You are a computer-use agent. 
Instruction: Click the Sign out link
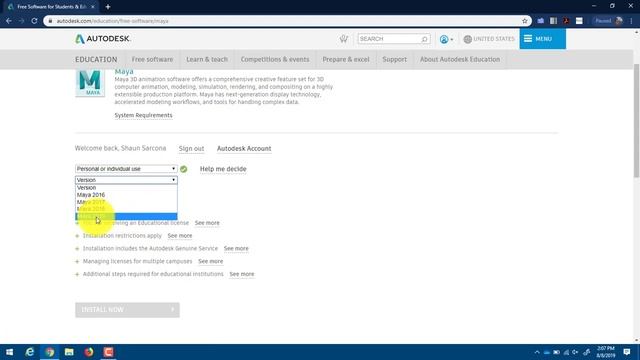191,149
